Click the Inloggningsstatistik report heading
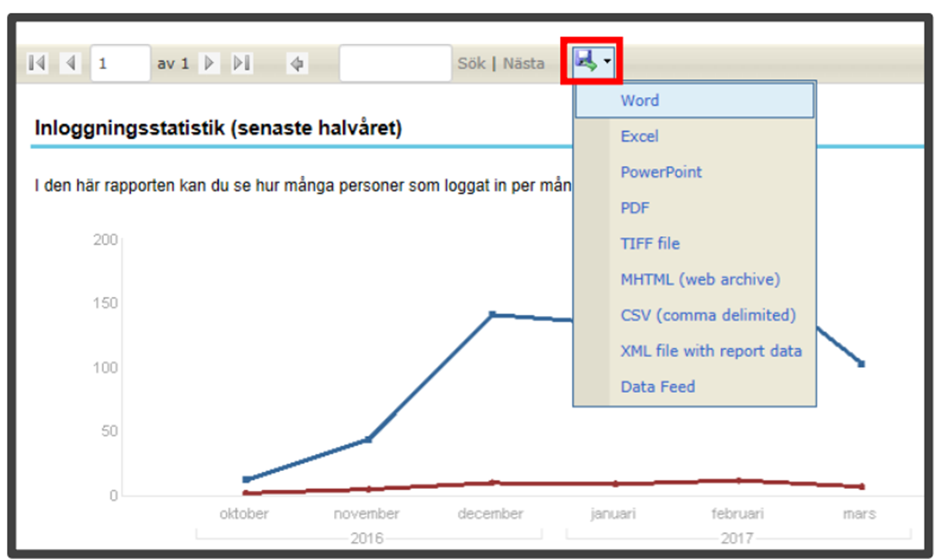The height and width of the screenshot is (560, 941). (219, 128)
